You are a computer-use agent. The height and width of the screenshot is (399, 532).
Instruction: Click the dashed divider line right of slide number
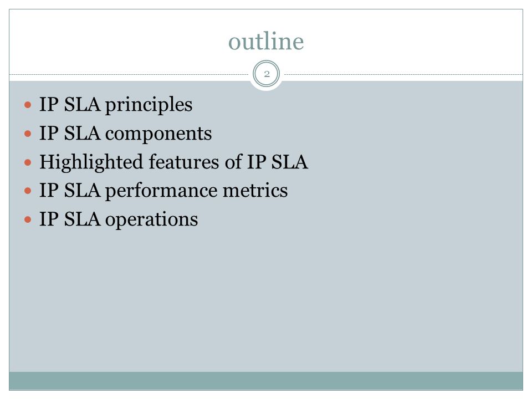coord(403,74)
